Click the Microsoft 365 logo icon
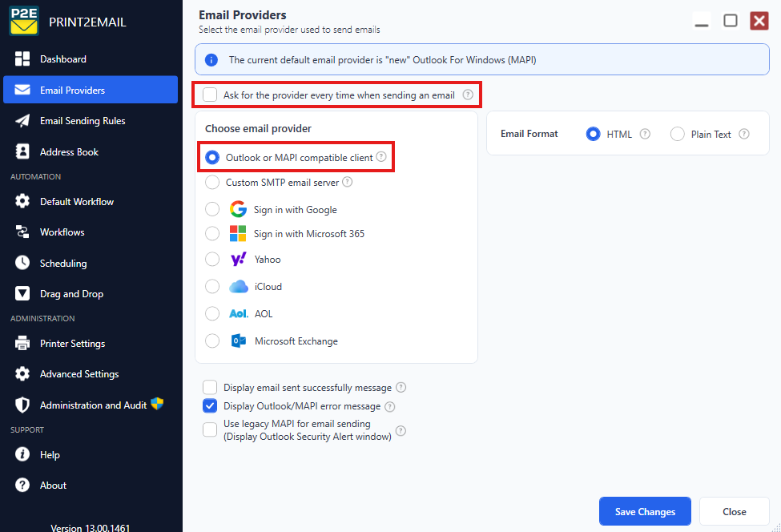781x532 pixels. [238, 233]
